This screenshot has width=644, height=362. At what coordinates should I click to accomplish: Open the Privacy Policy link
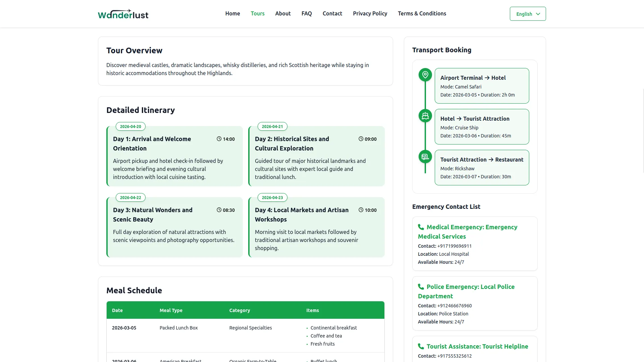370,13
